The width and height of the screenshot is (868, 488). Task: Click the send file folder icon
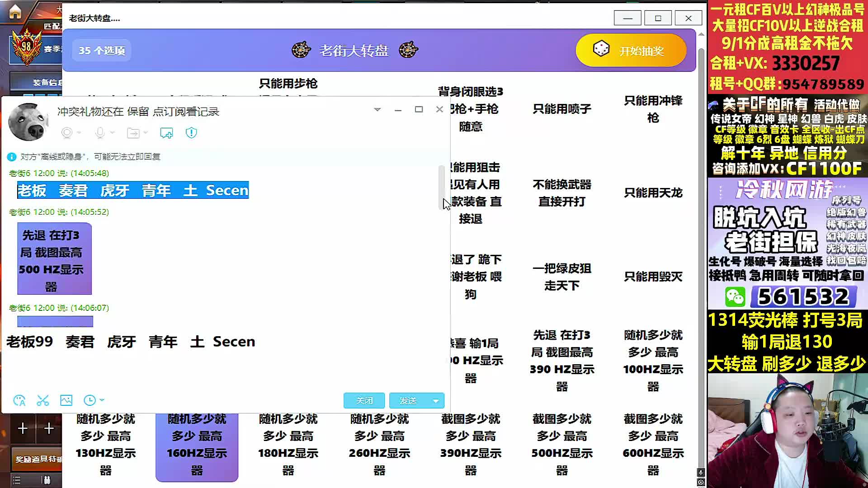[x=133, y=133]
